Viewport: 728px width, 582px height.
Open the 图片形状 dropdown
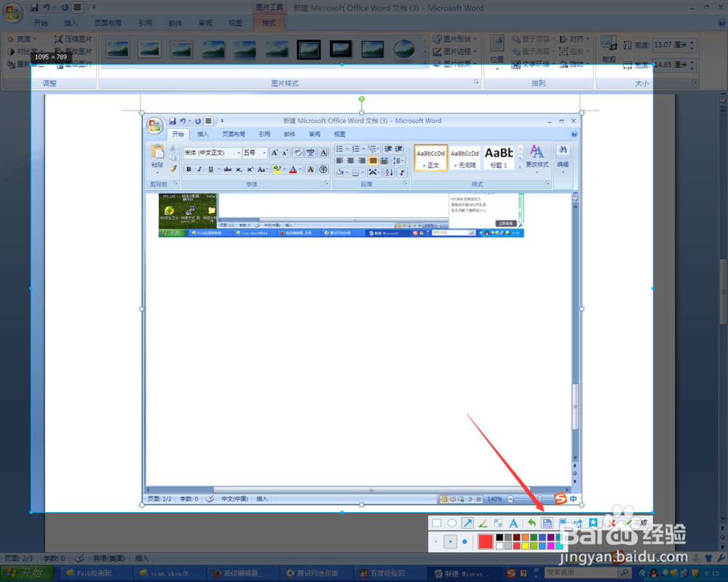pos(455,39)
